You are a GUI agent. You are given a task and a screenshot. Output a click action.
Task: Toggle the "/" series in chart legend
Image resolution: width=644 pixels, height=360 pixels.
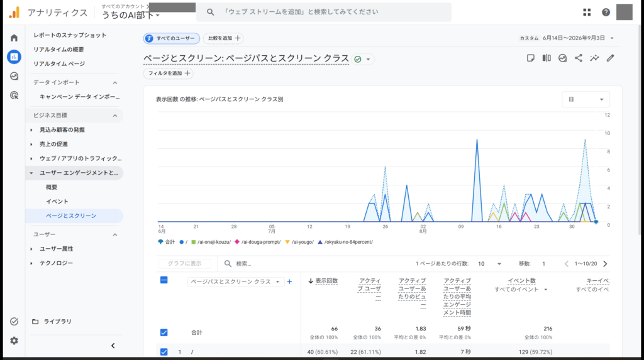click(183, 242)
